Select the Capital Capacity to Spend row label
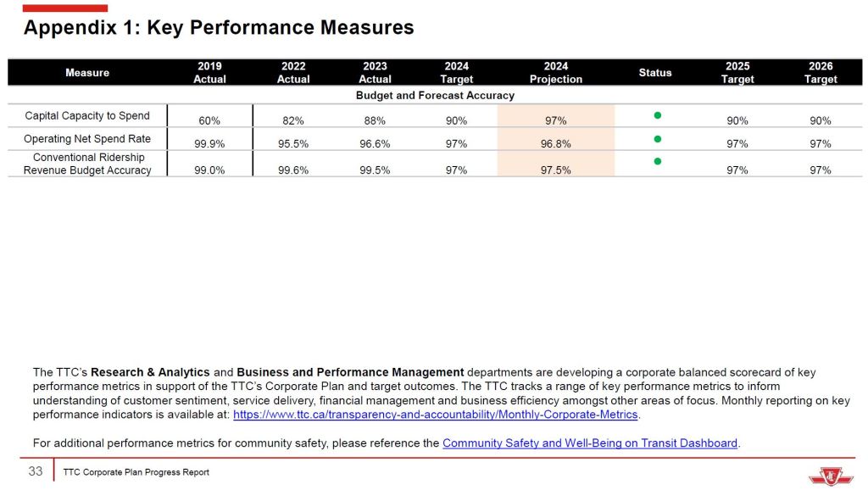This screenshot has width=868, height=490. click(87, 116)
